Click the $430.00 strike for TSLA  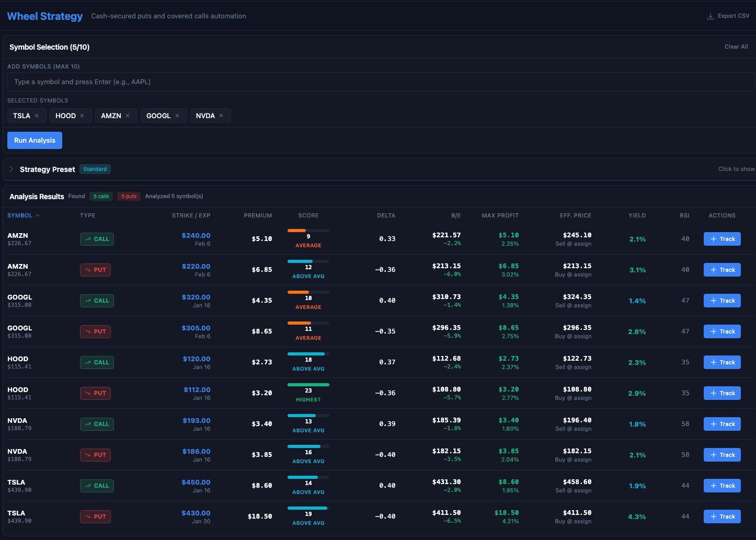[x=196, y=513]
